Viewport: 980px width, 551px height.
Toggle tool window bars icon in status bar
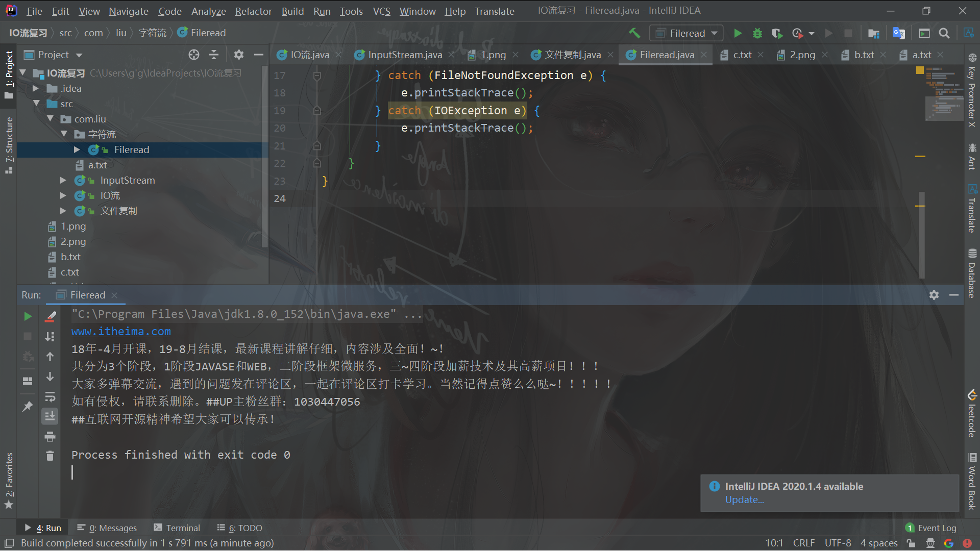(9, 543)
